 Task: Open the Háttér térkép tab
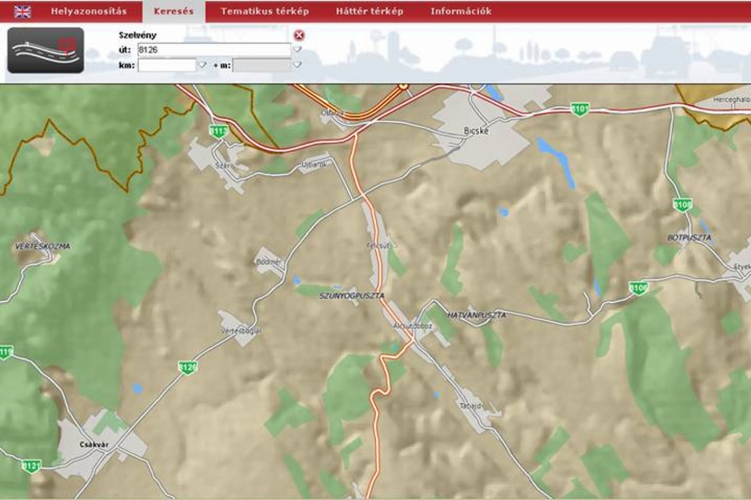[x=369, y=11]
